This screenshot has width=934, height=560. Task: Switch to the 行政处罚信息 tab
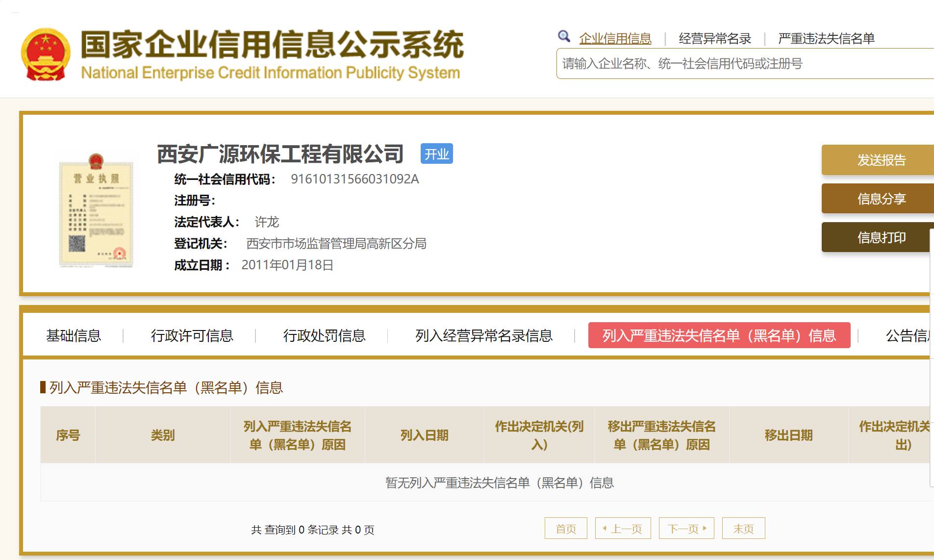click(324, 335)
